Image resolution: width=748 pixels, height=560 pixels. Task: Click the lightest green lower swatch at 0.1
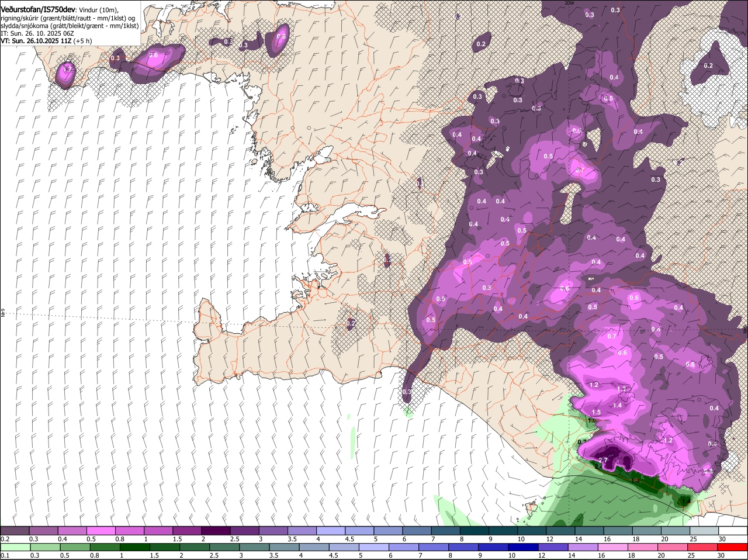15,547
